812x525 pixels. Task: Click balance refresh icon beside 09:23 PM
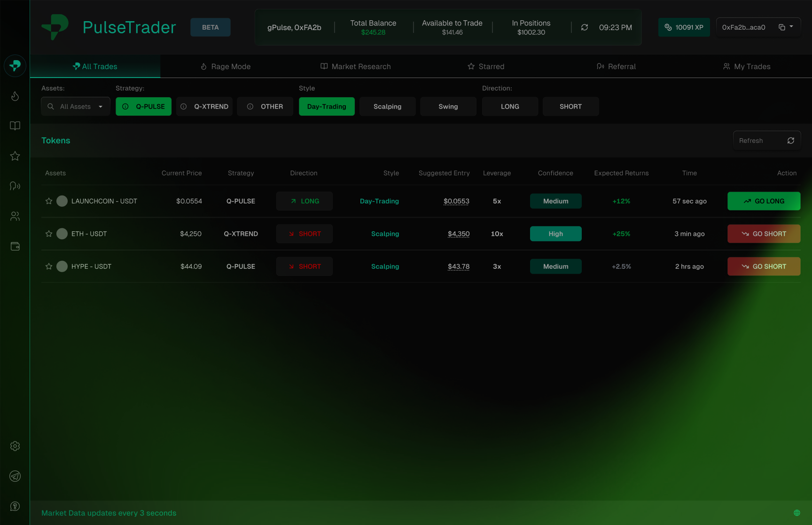(585, 28)
